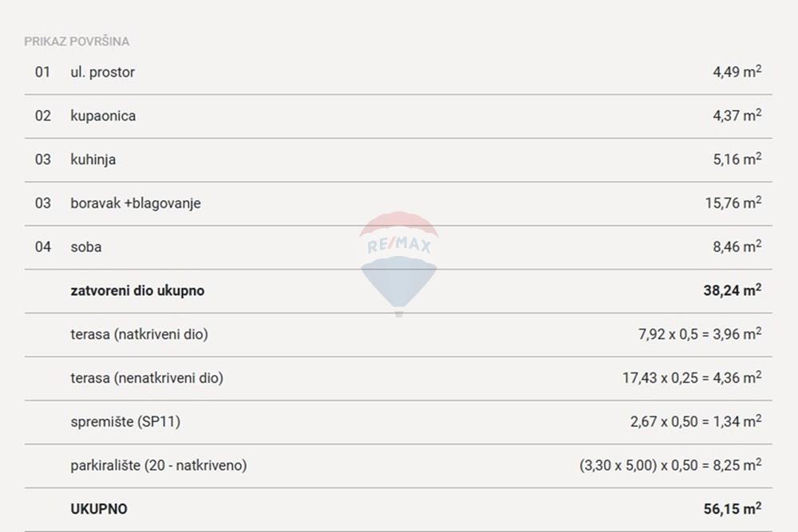This screenshot has height=532, width=798.
Task: Click the 'soba' row label
Action: click(86, 247)
